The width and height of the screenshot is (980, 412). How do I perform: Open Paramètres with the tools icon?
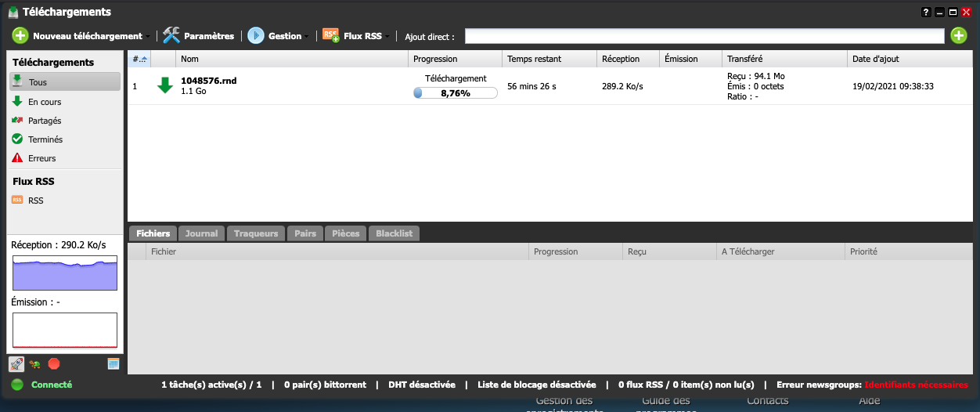[171, 35]
